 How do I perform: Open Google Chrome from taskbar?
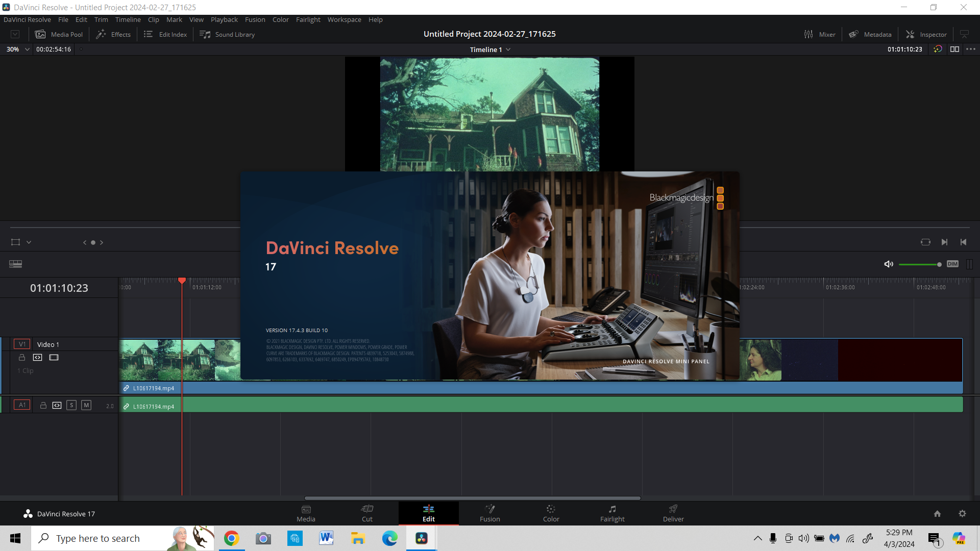[x=231, y=538]
